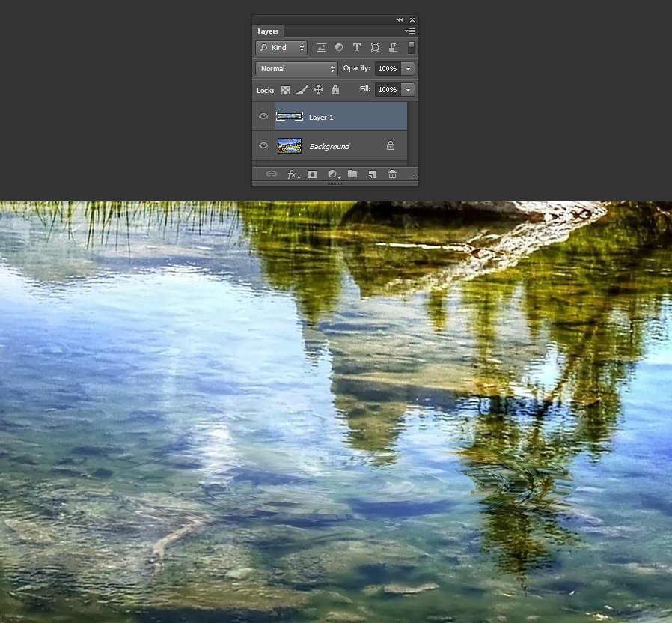Filter for smart objects icon
Screen dimensions: 672x623
tap(393, 48)
